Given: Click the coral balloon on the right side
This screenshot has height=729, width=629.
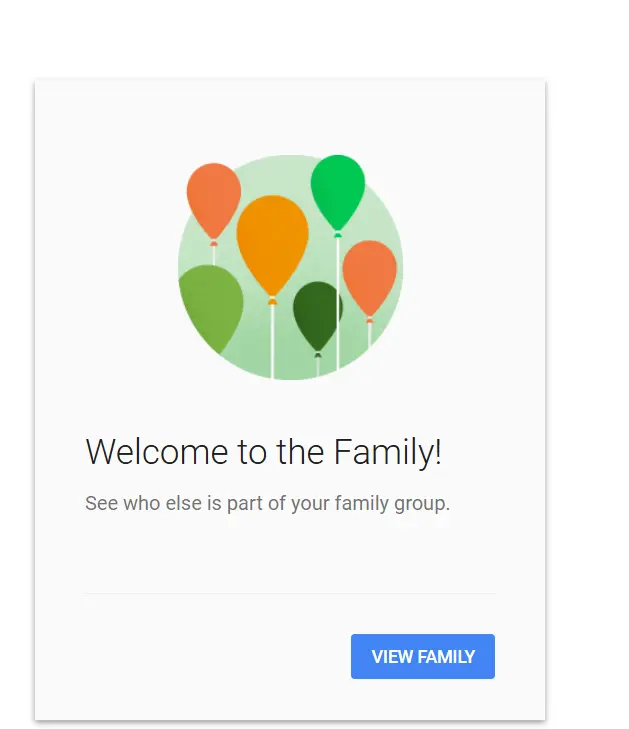Looking at the screenshot, I should pyautogui.click(x=370, y=278).
